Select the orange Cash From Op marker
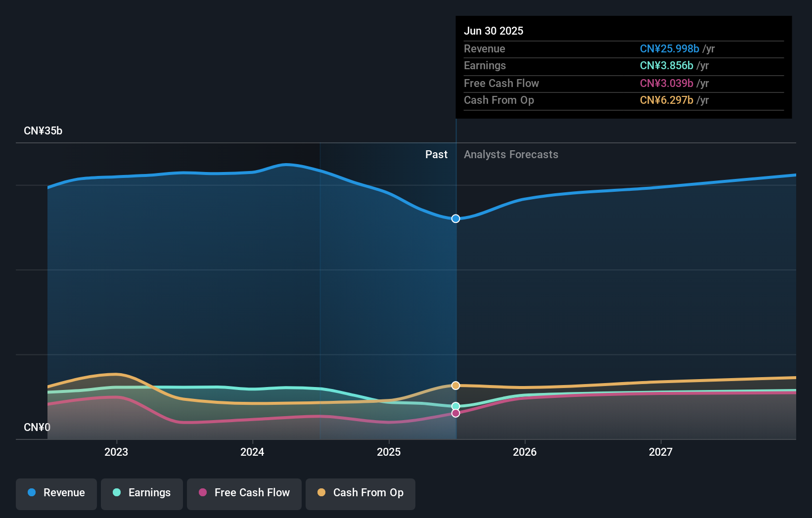The width and height of the screenshot is (812, 518). 455,385
